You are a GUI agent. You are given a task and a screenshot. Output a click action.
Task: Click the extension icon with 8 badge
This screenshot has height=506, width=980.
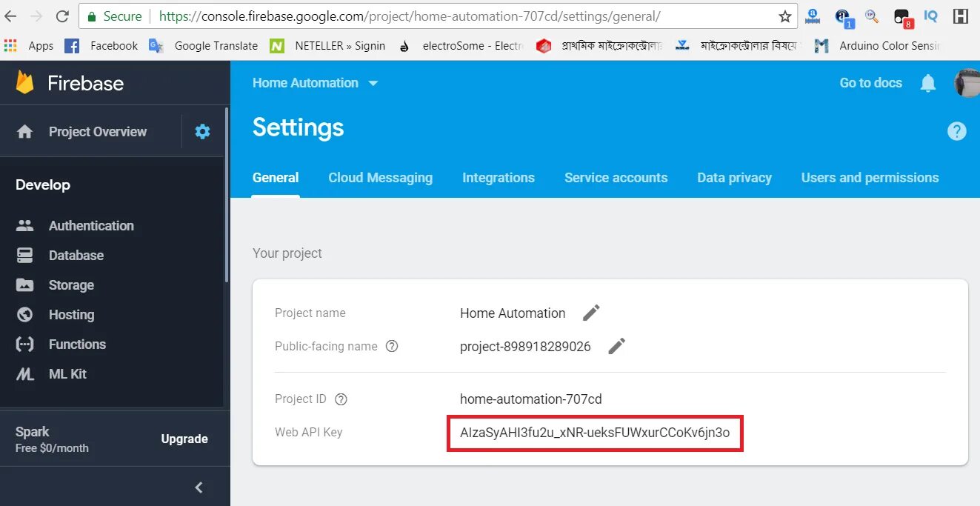click(x=902, y=17)
